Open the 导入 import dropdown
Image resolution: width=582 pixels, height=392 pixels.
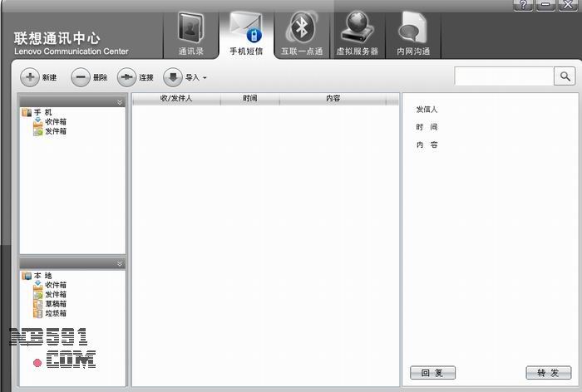pos(185,77)
